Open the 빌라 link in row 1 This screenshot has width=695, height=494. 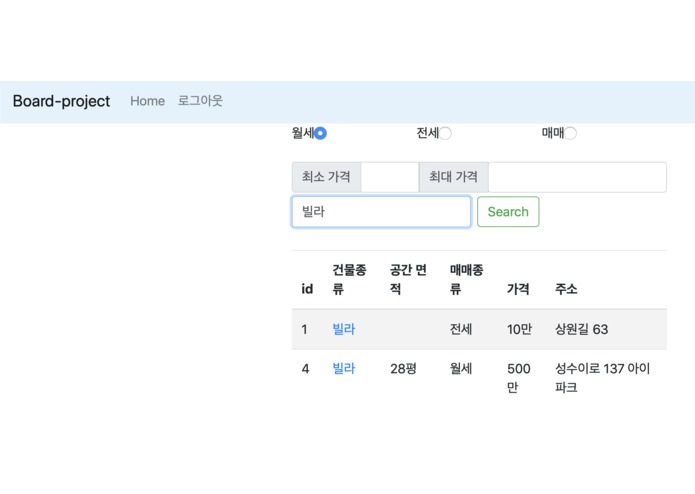344,329
